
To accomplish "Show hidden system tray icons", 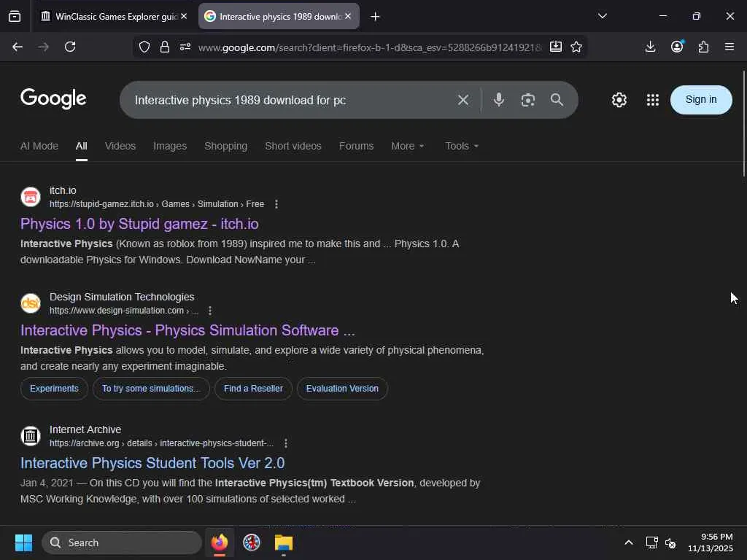I will (629, 542).
